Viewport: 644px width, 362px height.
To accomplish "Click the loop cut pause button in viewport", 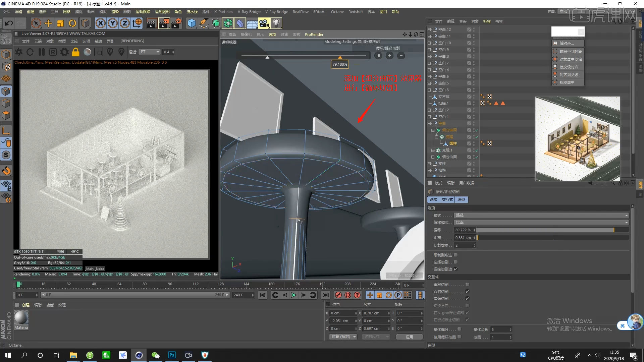I will 378,56.
